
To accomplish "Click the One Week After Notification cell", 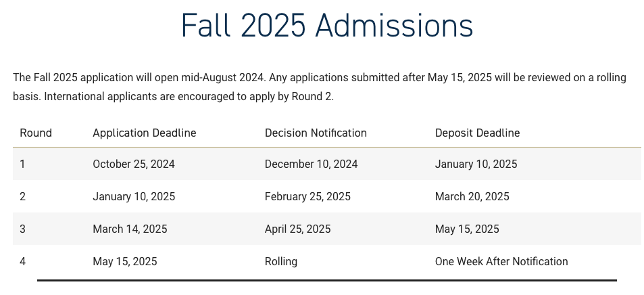I will [501, 261].
